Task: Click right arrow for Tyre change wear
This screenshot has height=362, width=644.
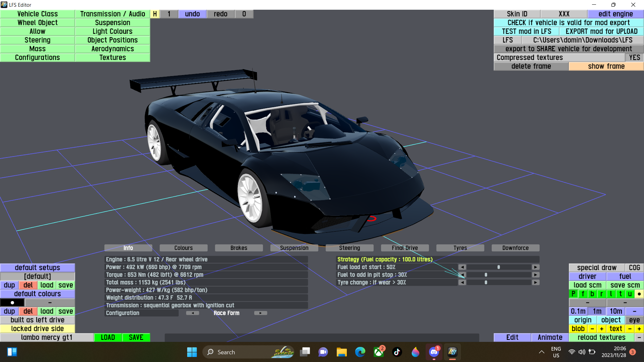Action: pos(536,283)
